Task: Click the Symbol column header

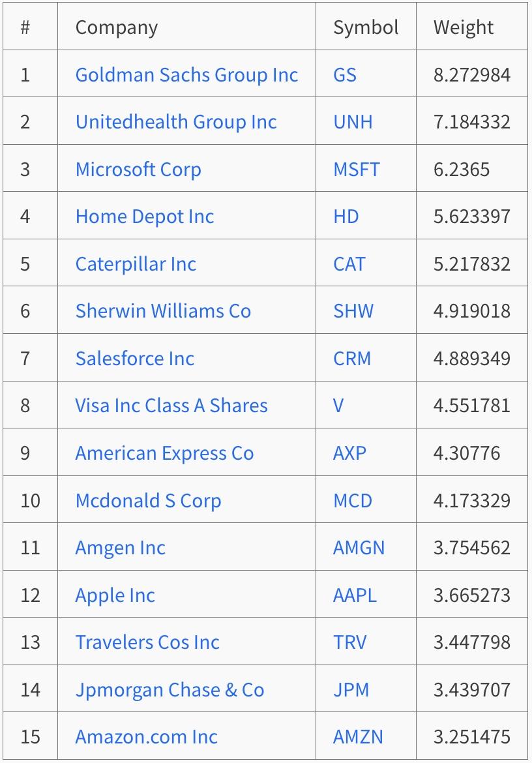Action: click(x=366, y=27)
